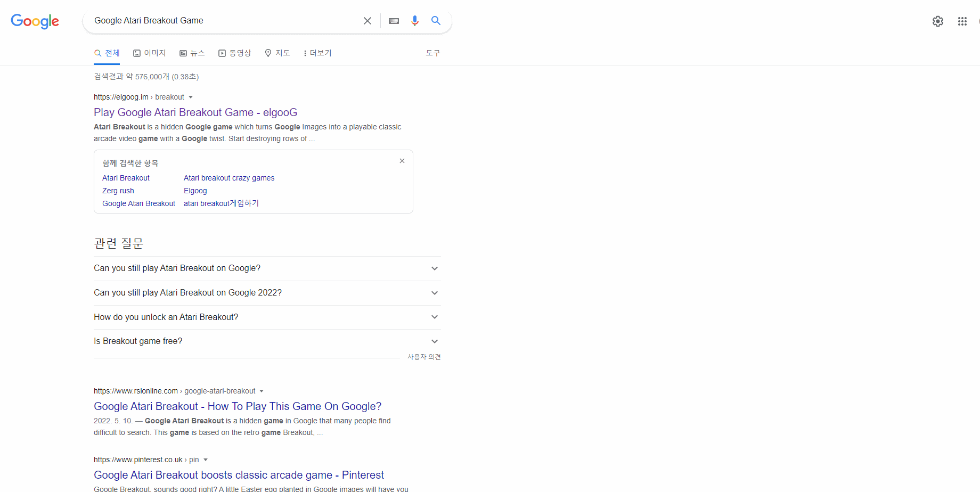Screen dimensions: 980x492
Task: Click related search 'Atari Breakout'
Action: pos(126,178)
